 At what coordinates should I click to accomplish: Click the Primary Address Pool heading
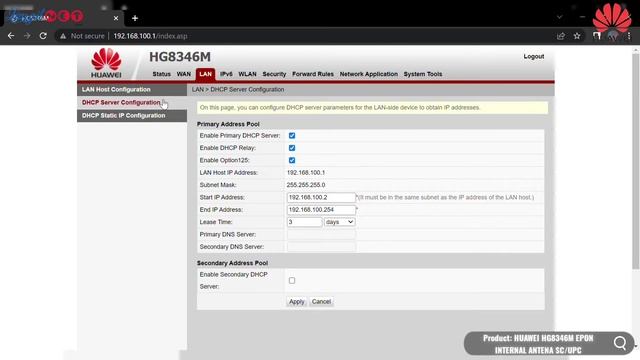click(x=228, y=124)
